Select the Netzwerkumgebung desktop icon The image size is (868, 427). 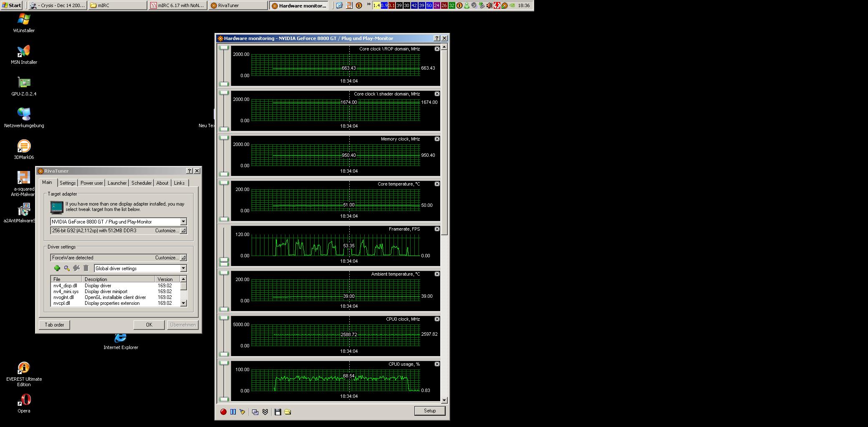coord(24,118)
